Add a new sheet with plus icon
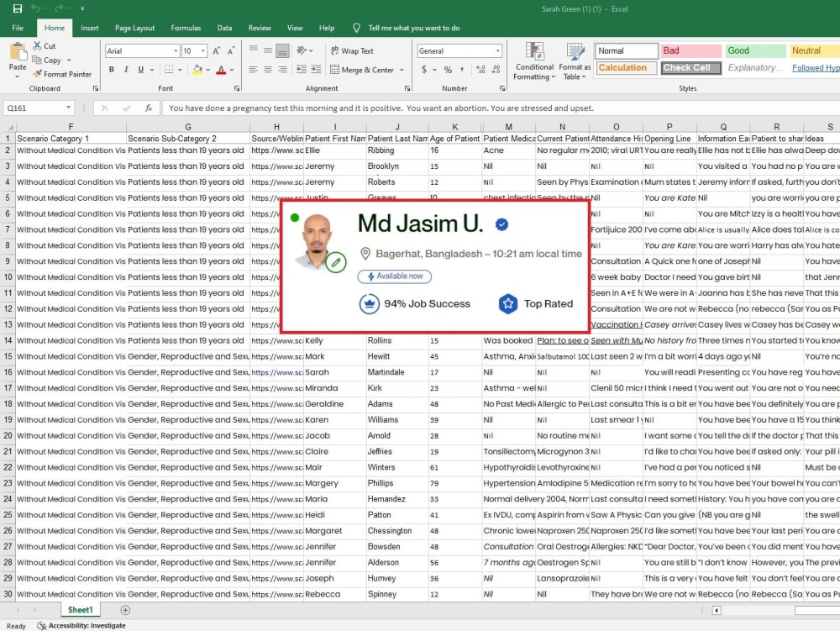840x631 pixels. click(125, 609)
